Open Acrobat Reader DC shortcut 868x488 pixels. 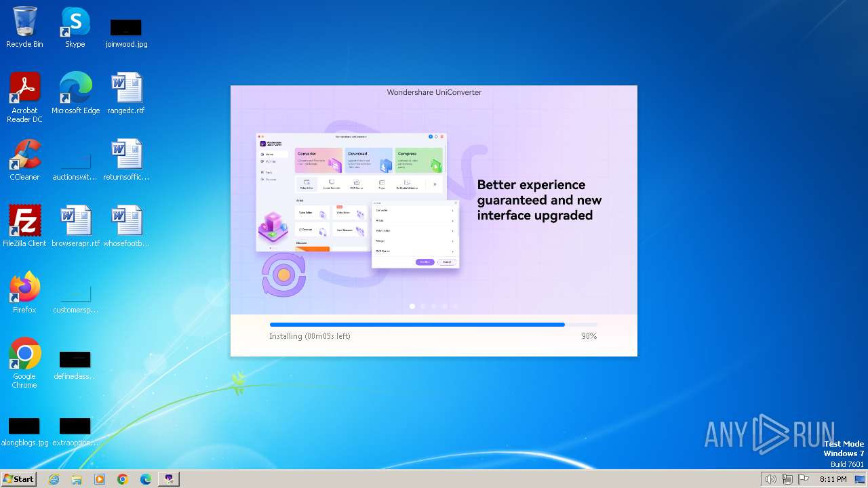[x=24, y=98]
